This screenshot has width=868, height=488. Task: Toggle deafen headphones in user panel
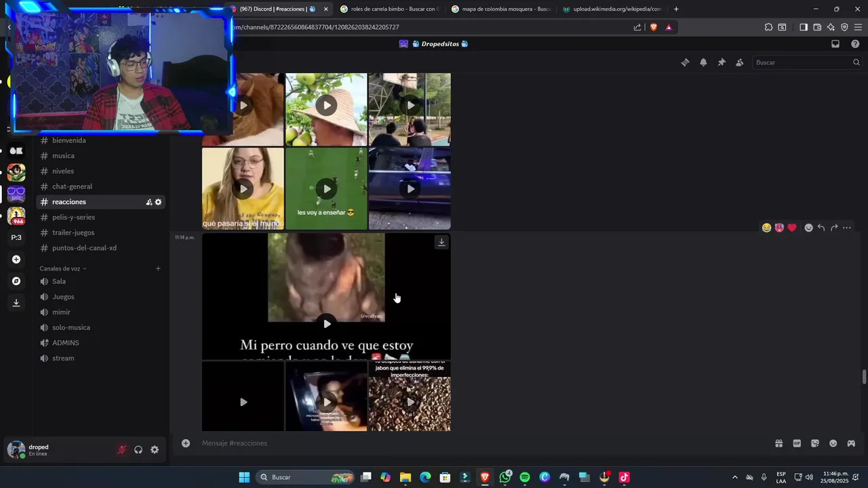tap(138, 450)
